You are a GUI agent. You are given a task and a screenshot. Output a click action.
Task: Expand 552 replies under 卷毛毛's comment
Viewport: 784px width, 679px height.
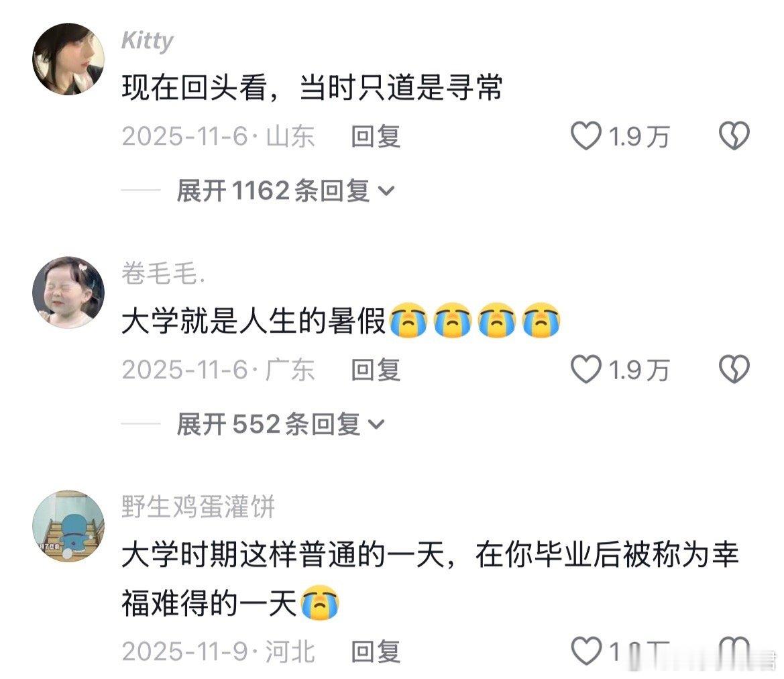coord(280,424)
